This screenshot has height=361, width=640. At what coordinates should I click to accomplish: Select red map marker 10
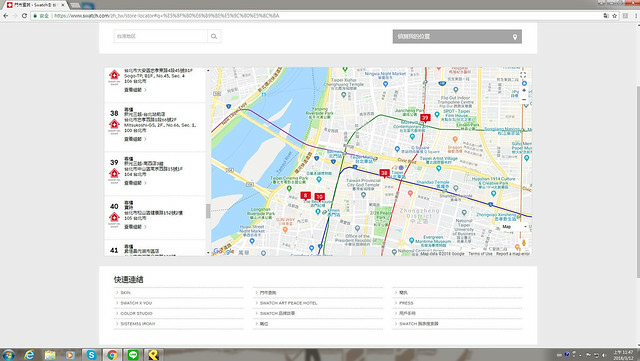(320, 197)
